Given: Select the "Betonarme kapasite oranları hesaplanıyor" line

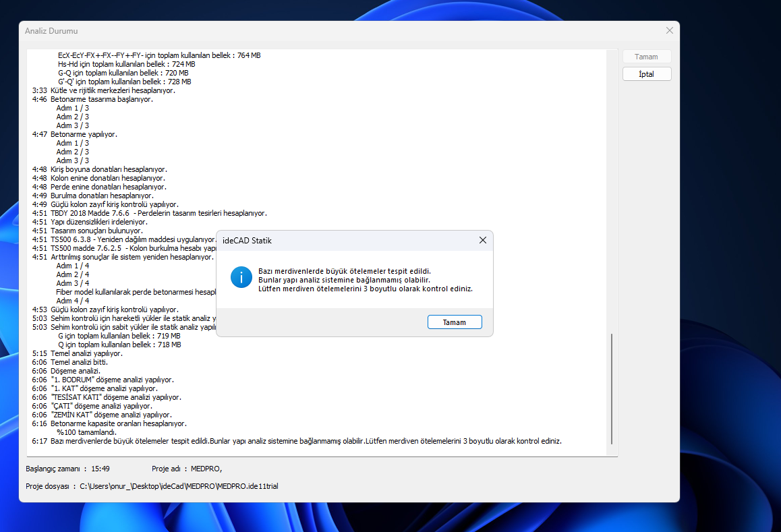Looking at the screenshot, I should coord(118,423).
